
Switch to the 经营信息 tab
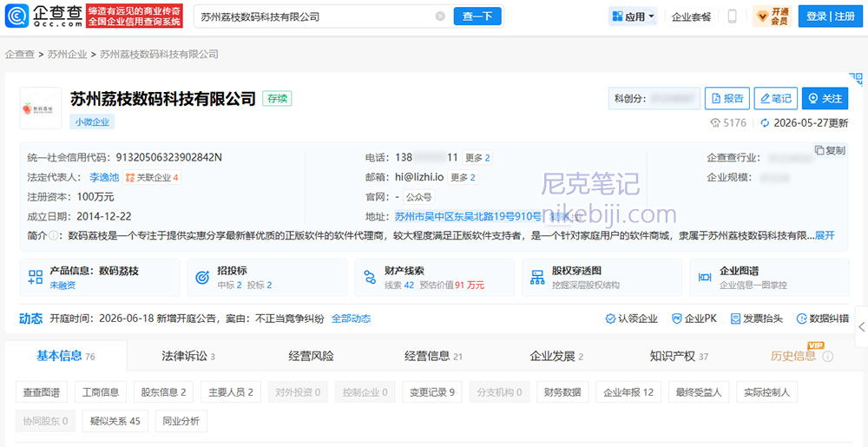click(x=433, y=356)
